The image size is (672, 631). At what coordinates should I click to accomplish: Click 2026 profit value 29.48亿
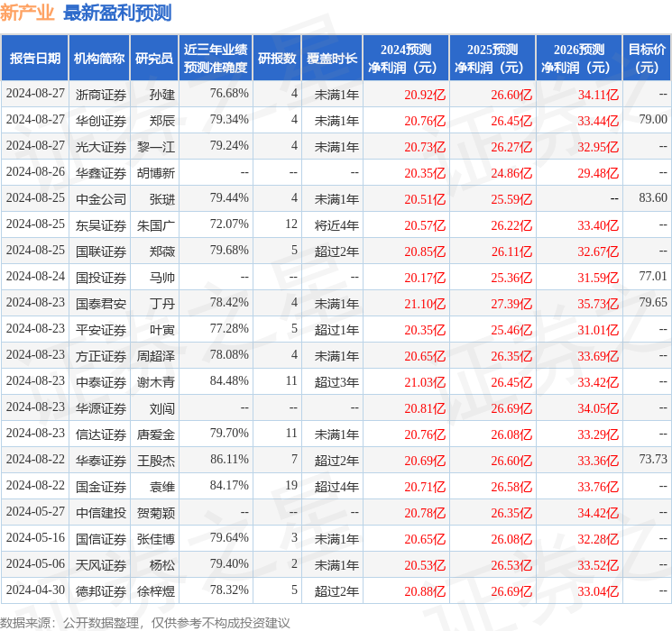click(x=598, y=173)
